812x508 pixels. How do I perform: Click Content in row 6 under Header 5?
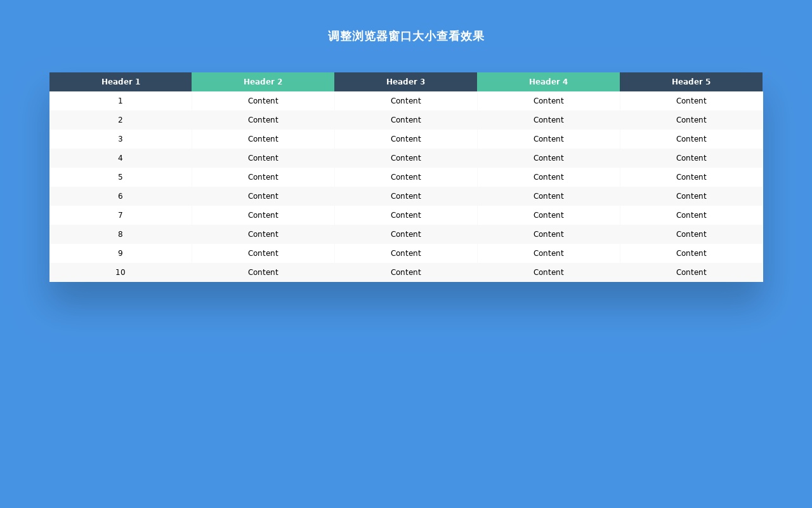click(691, 196)
